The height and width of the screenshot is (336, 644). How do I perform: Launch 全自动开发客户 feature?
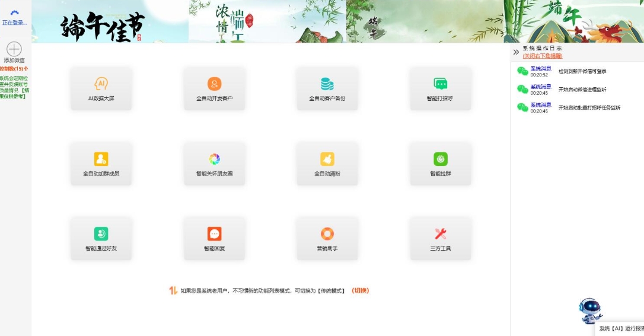point(214,88)
